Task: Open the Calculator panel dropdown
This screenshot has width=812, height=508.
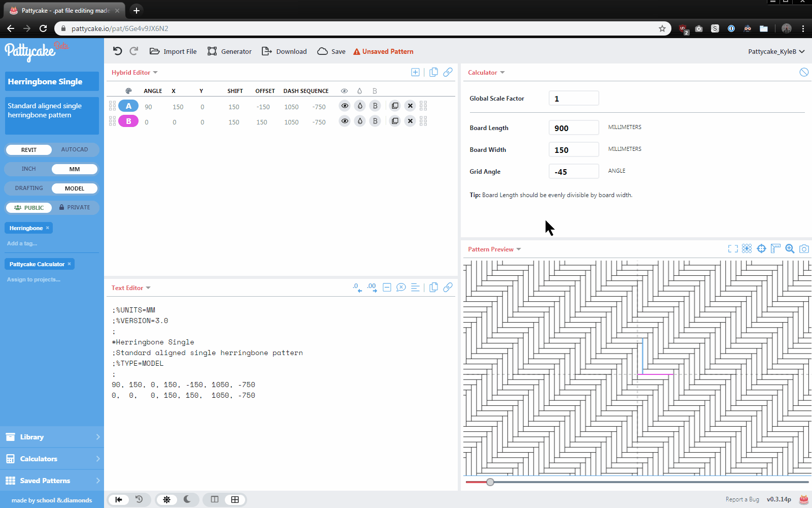Action: click(x=486, y=73)
